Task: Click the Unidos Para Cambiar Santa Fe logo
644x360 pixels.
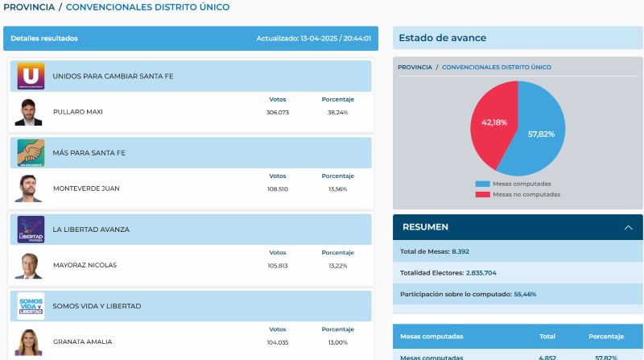Action: [31, 77]
